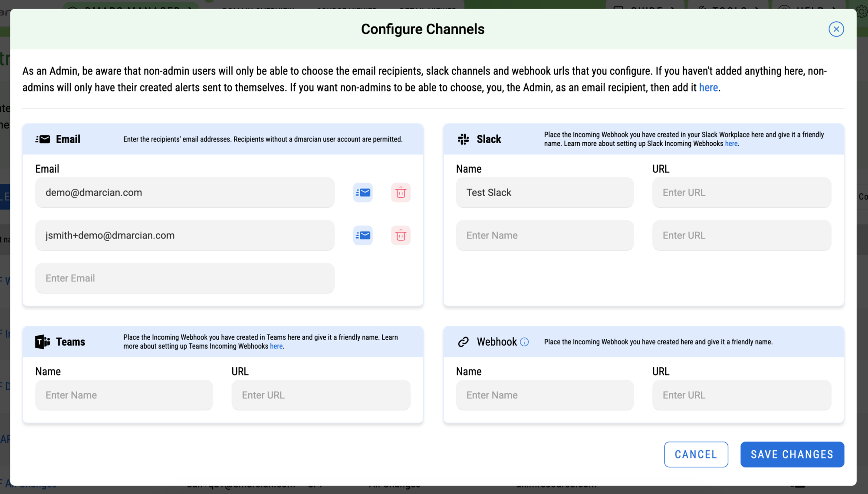Click the Slack logo icon
The height and width of the screenshot is (494, 868).
[463, 139]
